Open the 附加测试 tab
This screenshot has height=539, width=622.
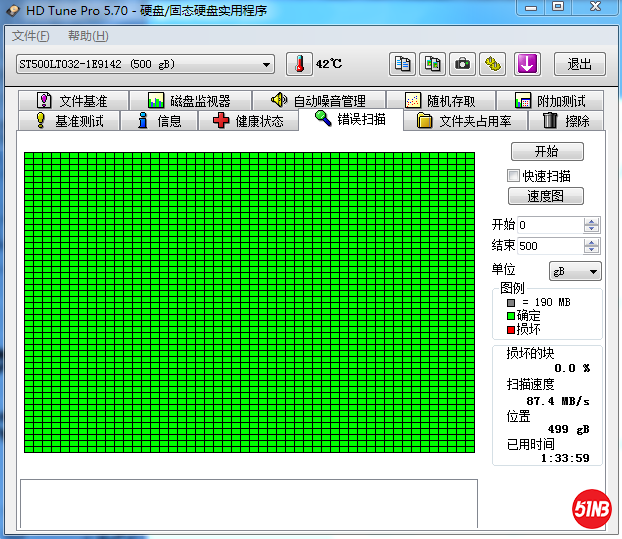550,101
